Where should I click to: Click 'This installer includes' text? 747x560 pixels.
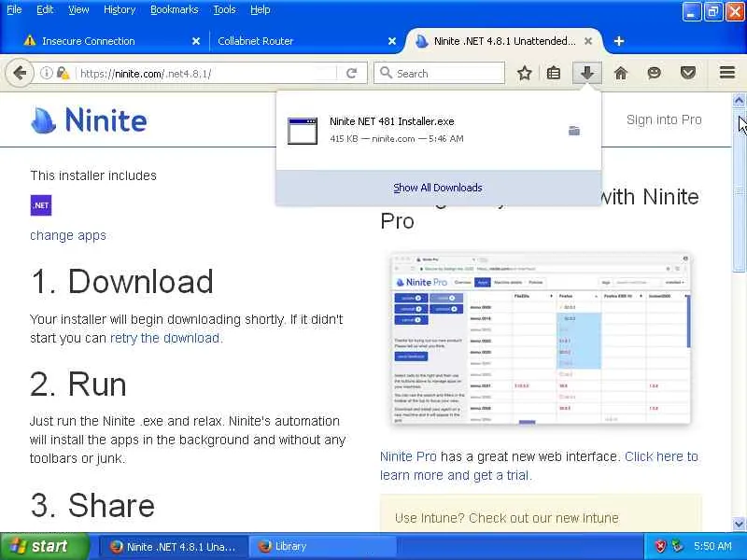coord(93,175)
